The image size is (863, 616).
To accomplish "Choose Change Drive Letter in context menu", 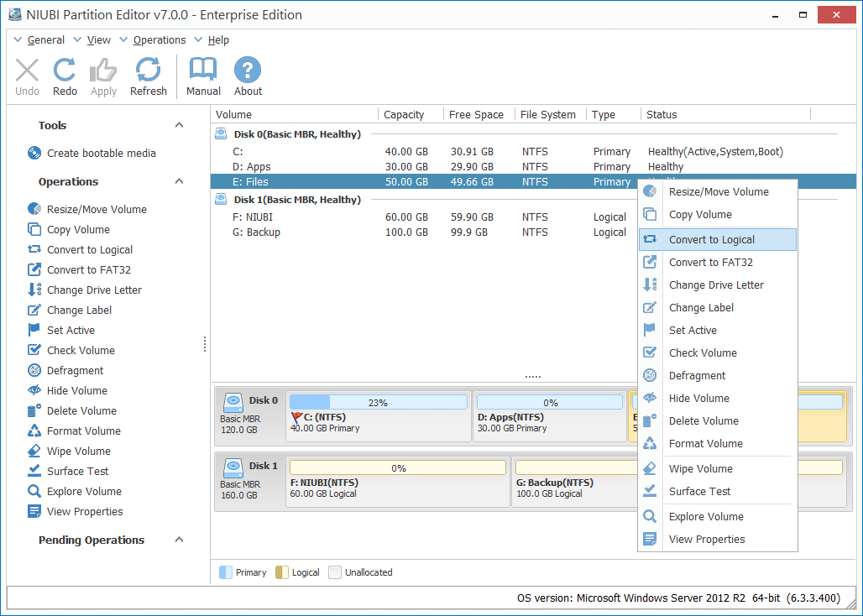I will click(718, 285).
